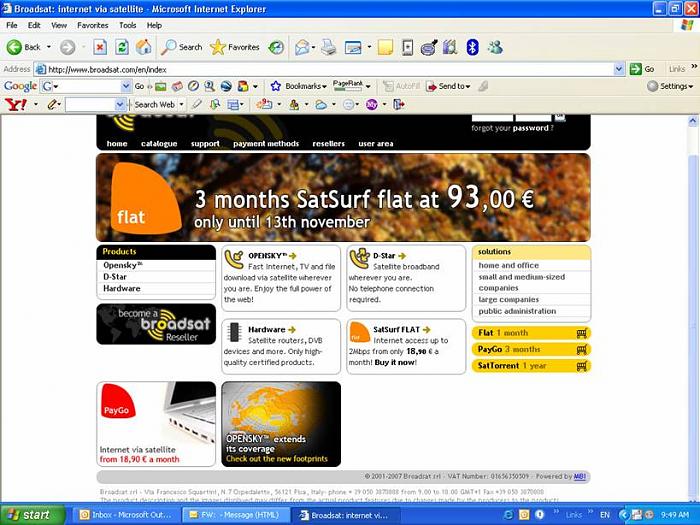
Task: Click the cart icon on PayGo 3 months
Action: pyautogui.click(x=581, y=350)
